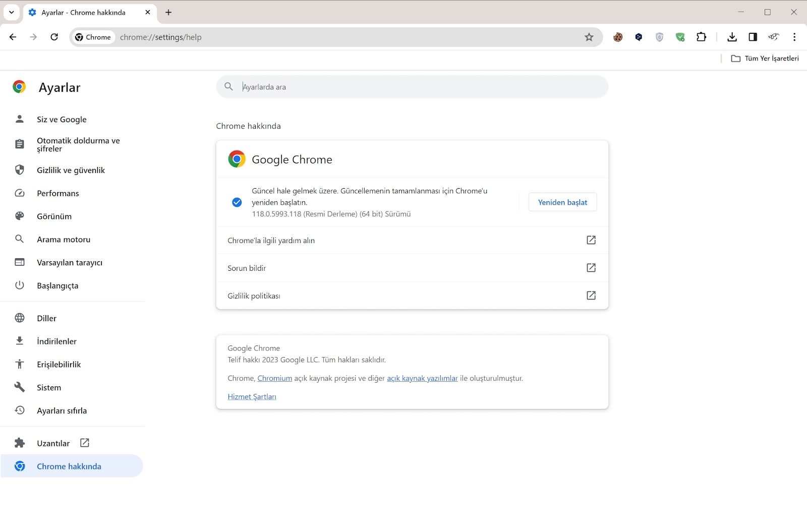
Task: Open Görünüm settings
Action: pos(72,217)
